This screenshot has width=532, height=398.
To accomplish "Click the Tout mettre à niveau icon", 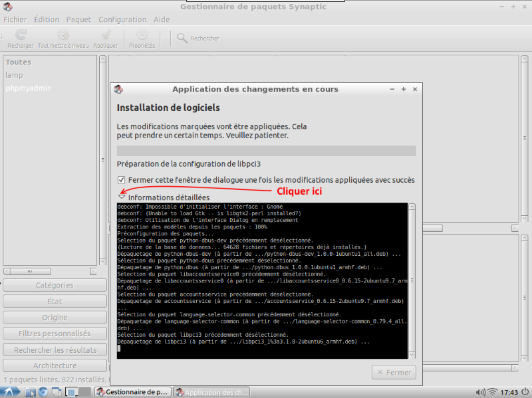I will [x=63, y=35].
